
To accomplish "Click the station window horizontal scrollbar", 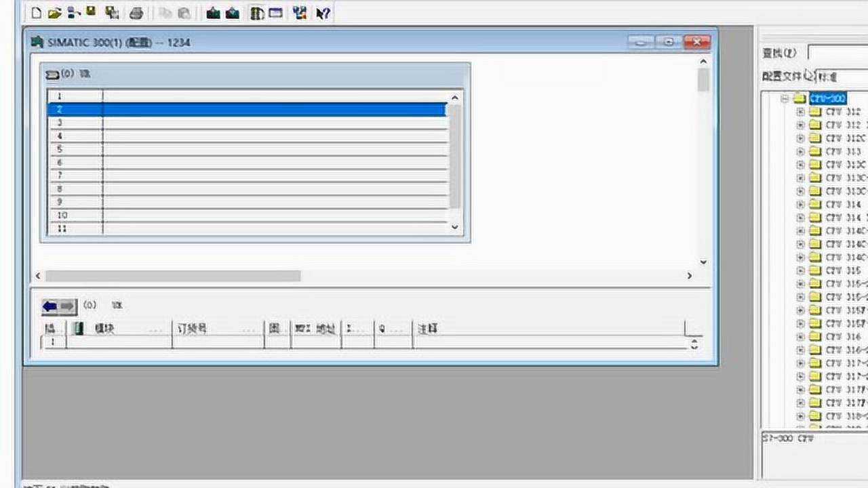I will coord(173,276).
